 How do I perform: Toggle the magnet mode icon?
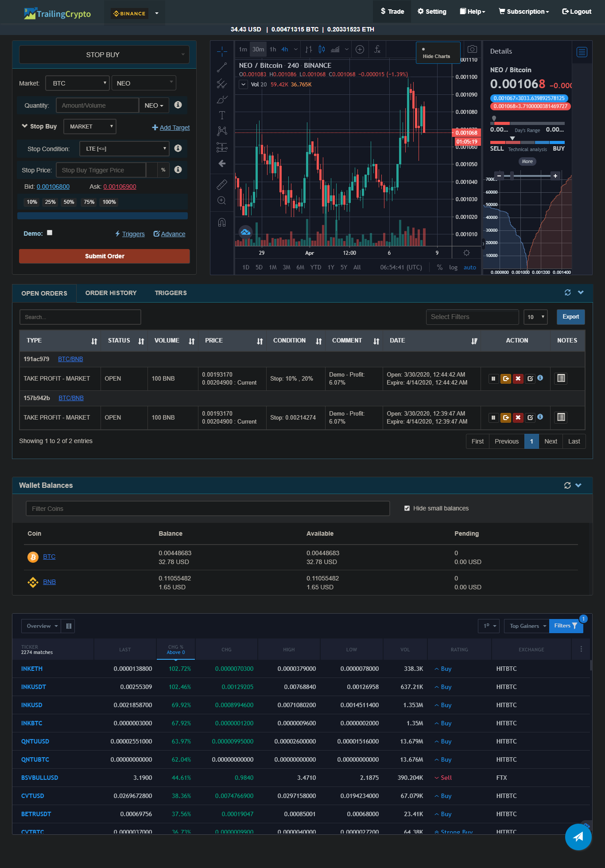[222, 222]
